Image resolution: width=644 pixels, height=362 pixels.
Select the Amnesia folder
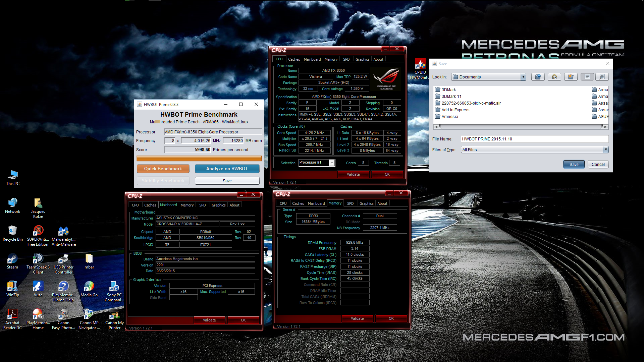pos(446,116)
